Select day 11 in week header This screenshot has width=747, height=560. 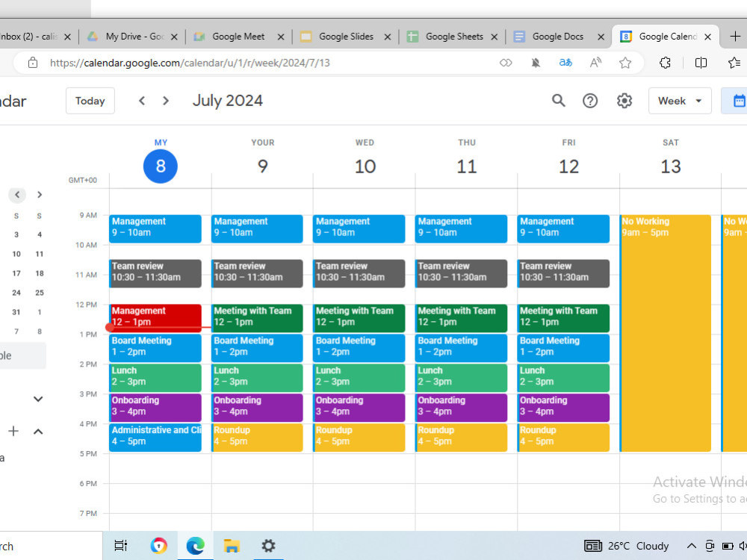(467, 167)
